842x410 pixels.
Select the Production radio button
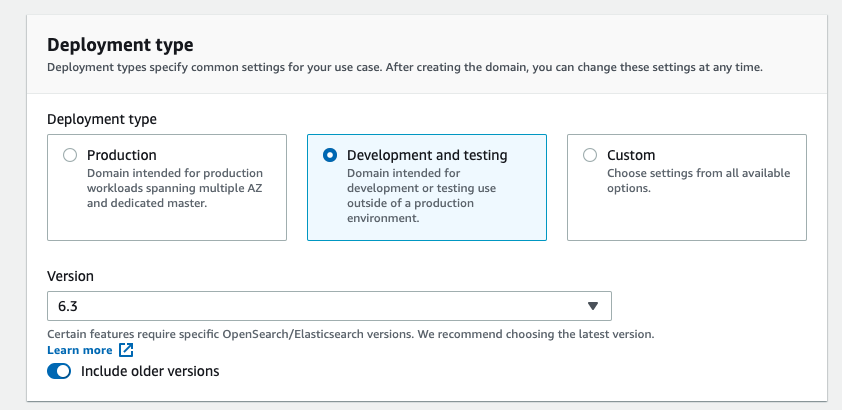click(x=70, y=155)
